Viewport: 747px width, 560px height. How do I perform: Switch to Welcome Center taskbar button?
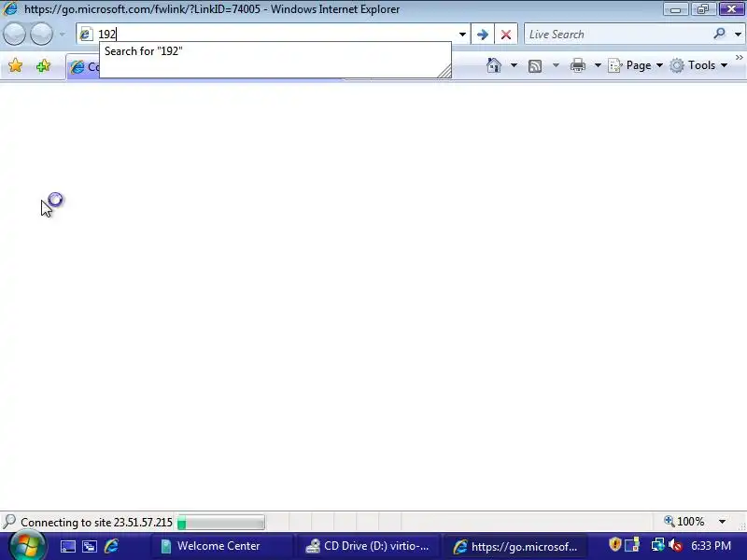(x=220, y=546)
